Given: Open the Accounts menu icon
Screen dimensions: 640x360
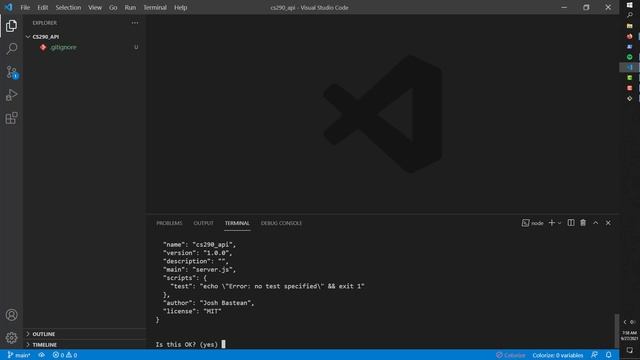Looking at the screenshot, I should (11, 315).
